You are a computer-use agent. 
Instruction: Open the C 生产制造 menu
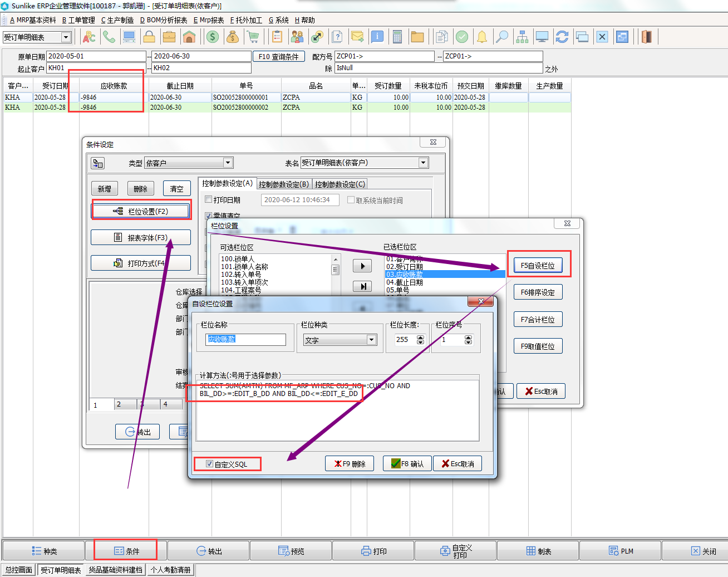117,20
